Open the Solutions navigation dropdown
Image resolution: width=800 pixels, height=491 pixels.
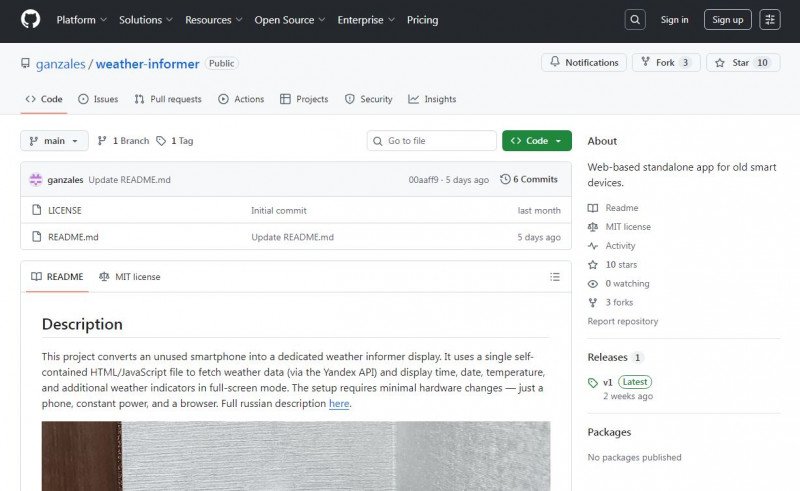pyautogui.click(x=145, y=20)
